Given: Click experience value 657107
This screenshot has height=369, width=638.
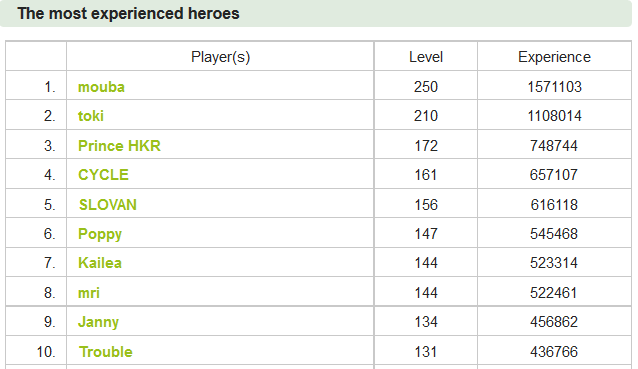Looking at the screenshot, I should coord(554,175).
